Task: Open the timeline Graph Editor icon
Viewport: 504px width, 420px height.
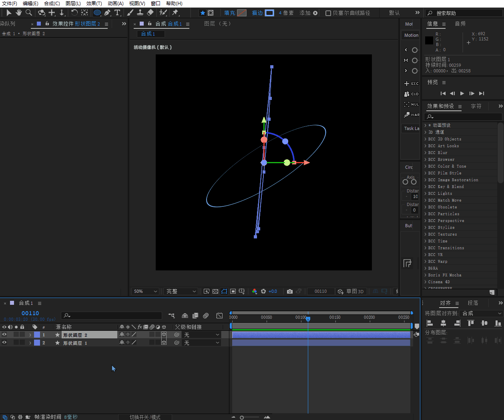Action: [x=219, y=316]
